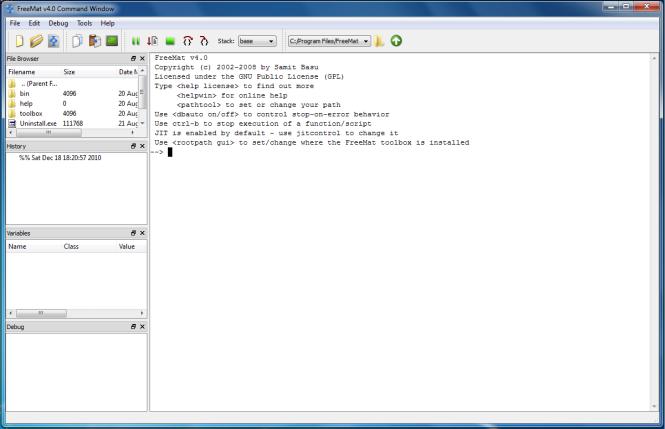Click the red Step Into debug icon

click(x=204, y=41)
